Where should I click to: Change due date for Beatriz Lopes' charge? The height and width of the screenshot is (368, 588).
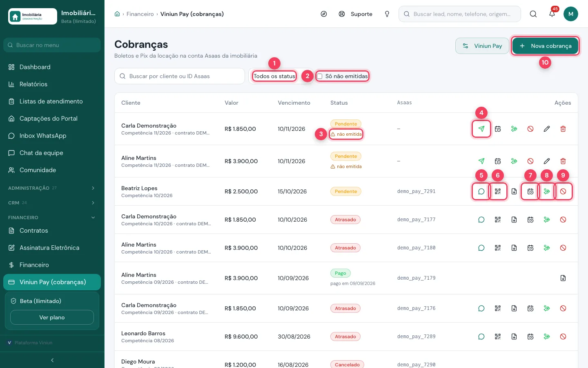[x=530, y=191]
